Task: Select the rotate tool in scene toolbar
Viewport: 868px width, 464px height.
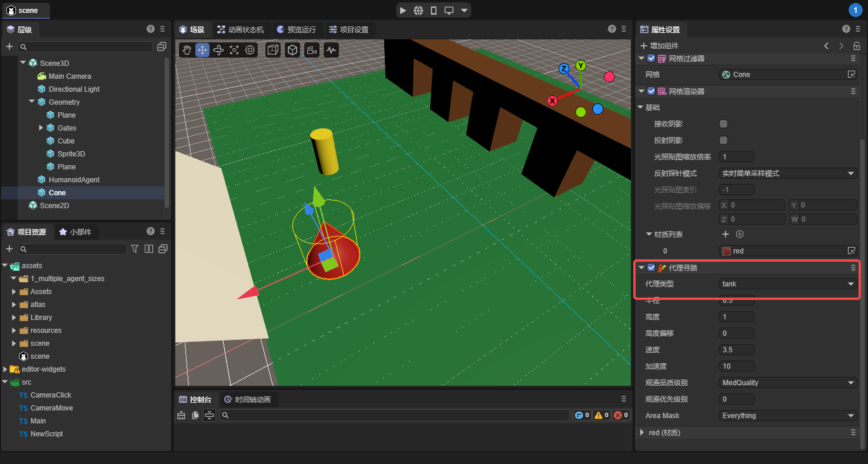Action: coord(218,50)
